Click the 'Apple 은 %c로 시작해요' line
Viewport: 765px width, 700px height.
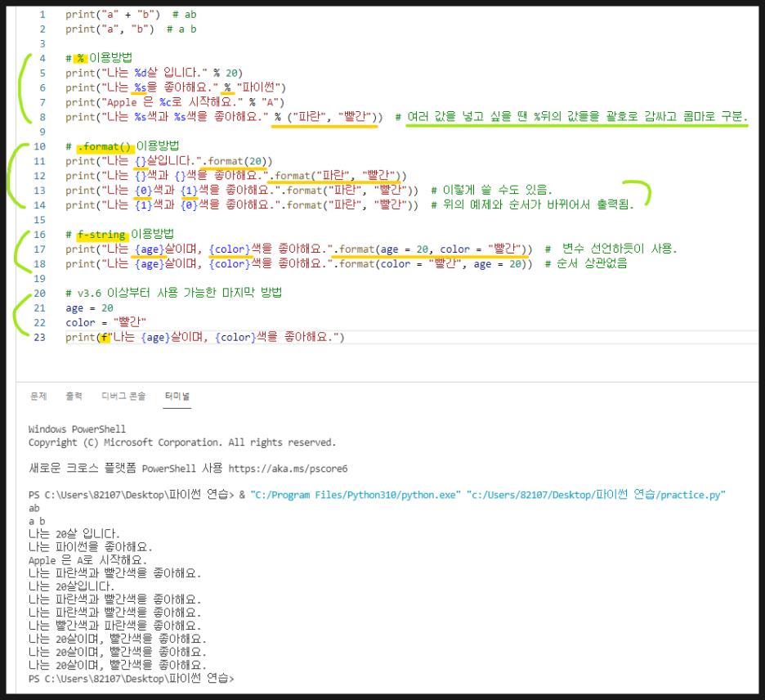point(175,102)
